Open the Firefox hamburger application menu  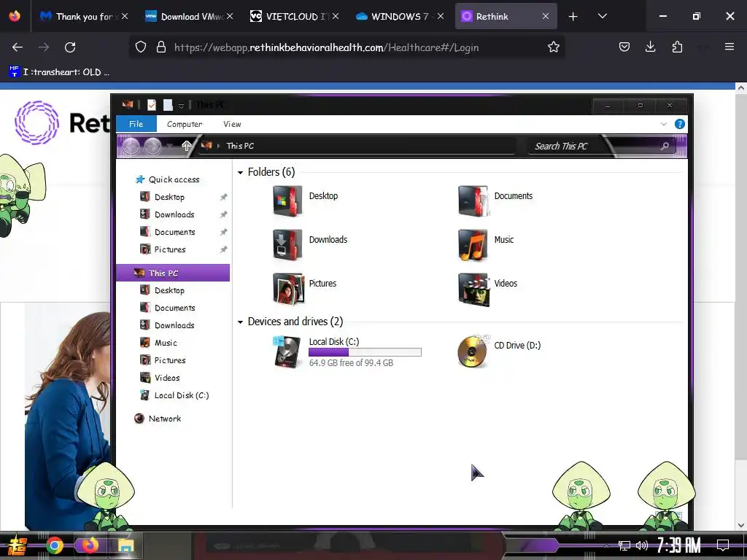tap(729, 47)
